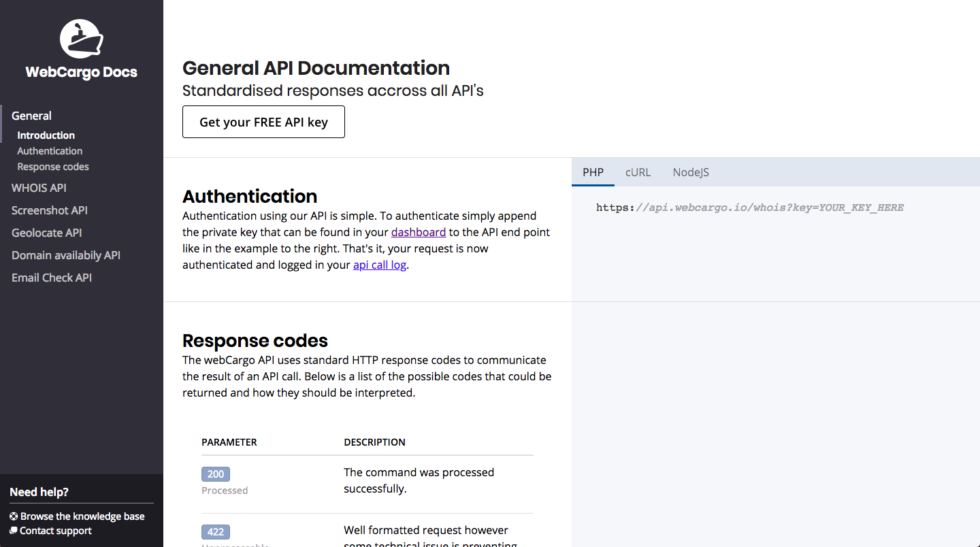This screenshot has width=980, height=547.
Task: Click the example API URL code
Action: (x=750, y=208)
